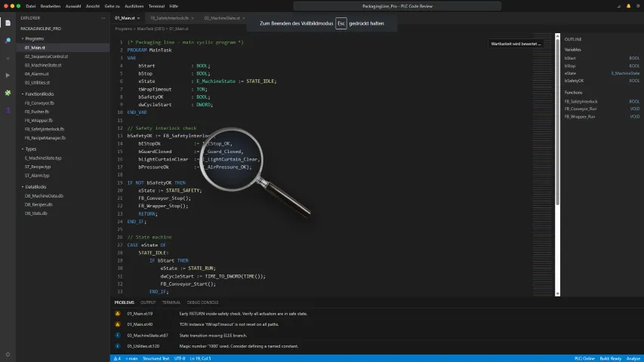Click info icon for 03_MachineState.st:87 problem
The image size is (644, 362).
[x=118, y=336]
